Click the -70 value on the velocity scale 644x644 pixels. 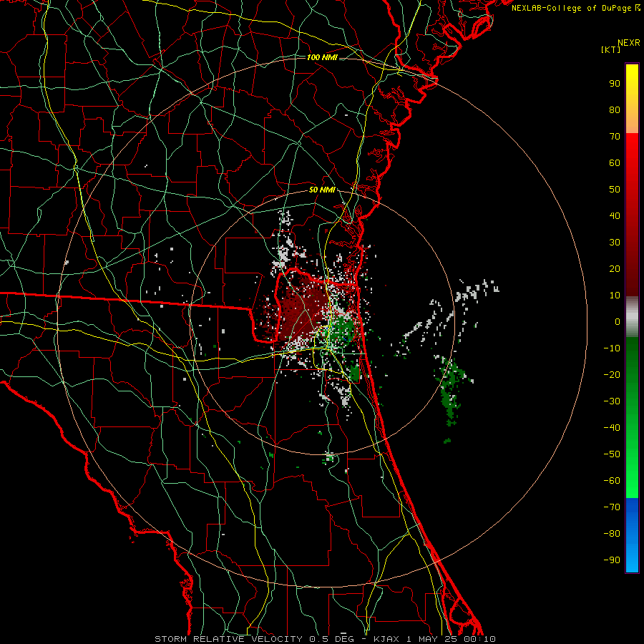[x=612, y=507]
